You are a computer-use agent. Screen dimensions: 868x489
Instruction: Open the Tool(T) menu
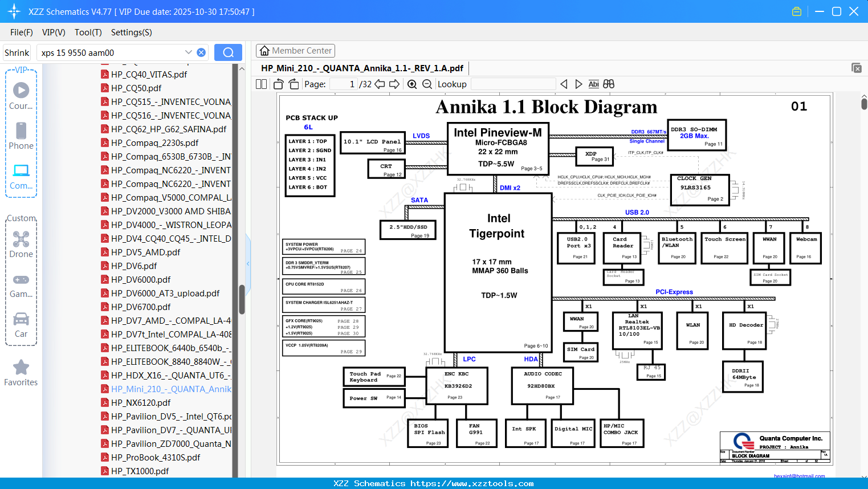tap(88, 32)
